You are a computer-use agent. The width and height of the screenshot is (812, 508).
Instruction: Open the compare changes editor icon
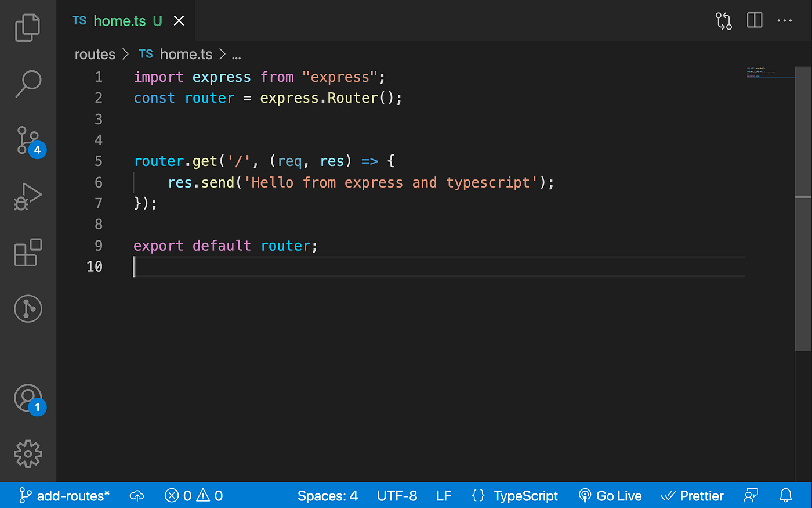723,20
